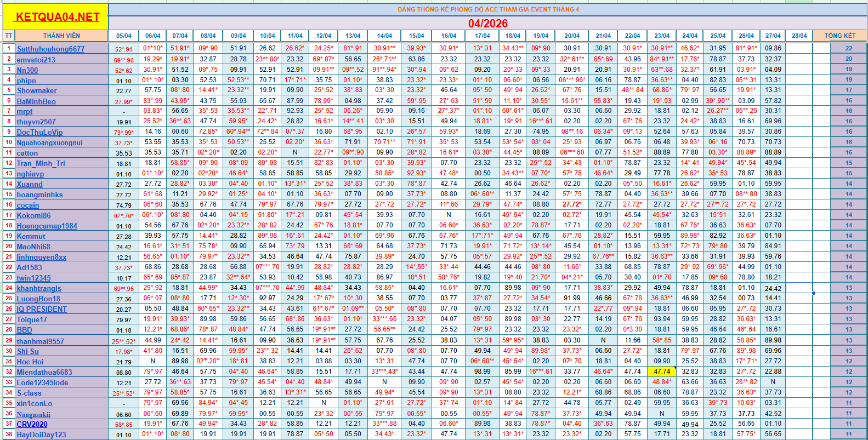Select the THÀNH VIÊN column header
Image resolution: width=868 pixels, height=440 pixels.
click(61, 36)
